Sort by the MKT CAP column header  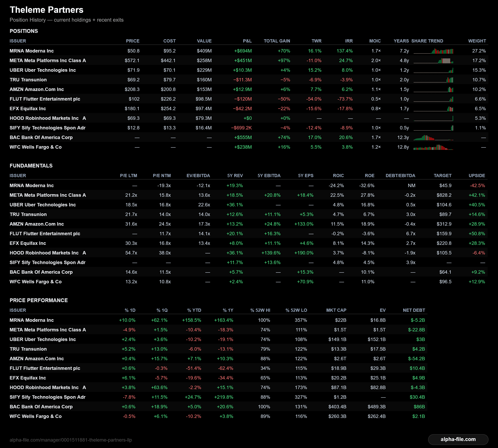click(336, 310)
